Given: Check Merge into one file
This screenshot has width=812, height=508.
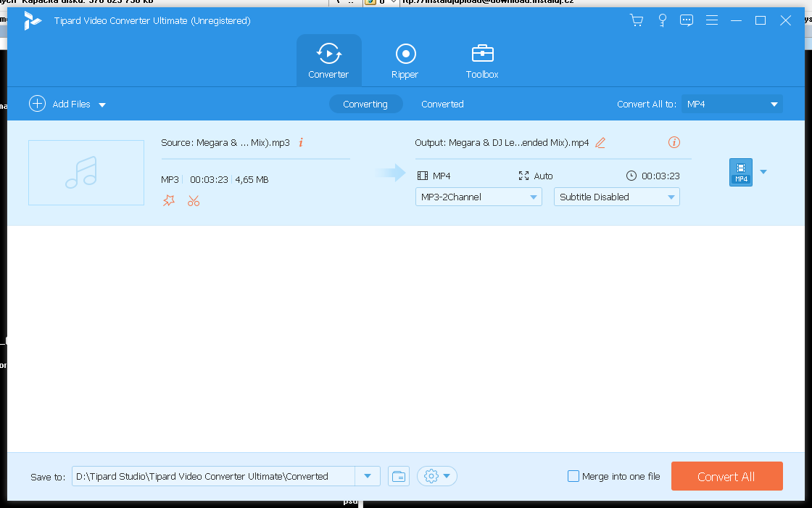Looking at the screenshot, I should click(572, 476).
